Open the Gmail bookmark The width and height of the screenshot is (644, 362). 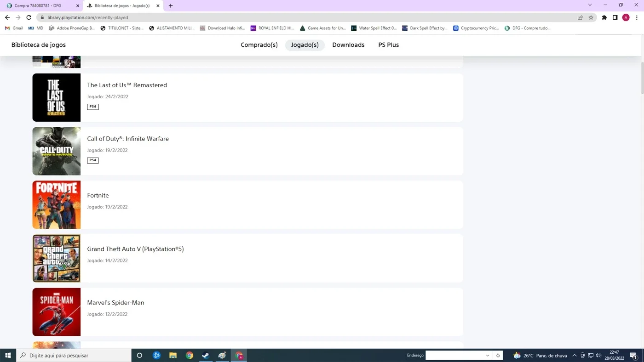pos(14,28)
